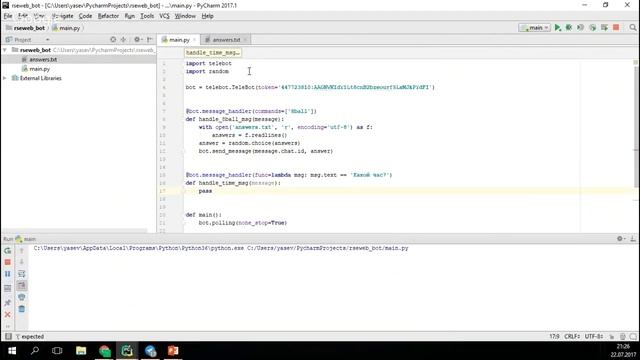The height and width of the screenshot is (360, 640).
Task: Click the up arrow in Run console toolbar
Action: [22, 251]
